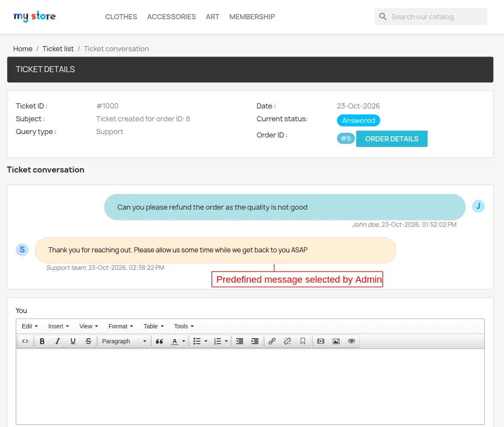This screenshot has height=427, width=504.
Task: Open the Paragraph format dropdown
Action: (124, 341)
